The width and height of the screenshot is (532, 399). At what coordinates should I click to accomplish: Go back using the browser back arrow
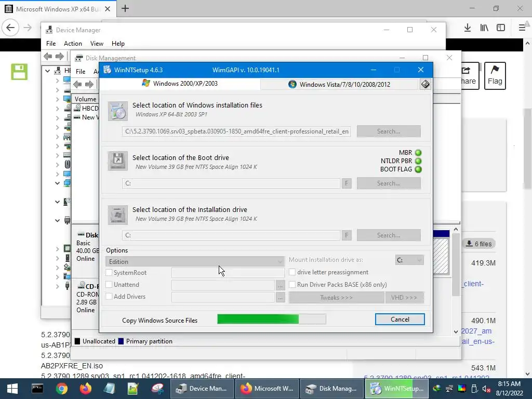(10, 28)
